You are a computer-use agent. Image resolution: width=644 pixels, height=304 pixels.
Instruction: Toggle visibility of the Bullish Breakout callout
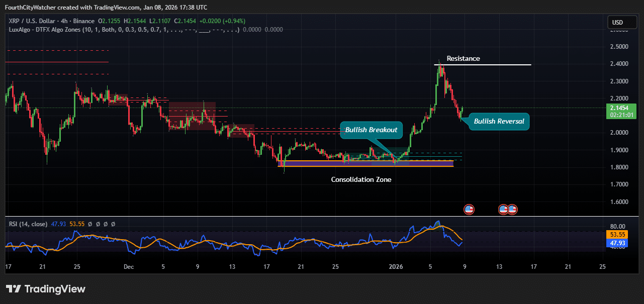click(372, 130)
